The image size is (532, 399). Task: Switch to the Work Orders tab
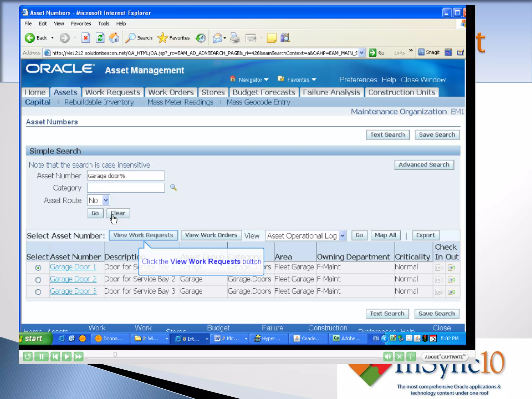tap(171, 92)
